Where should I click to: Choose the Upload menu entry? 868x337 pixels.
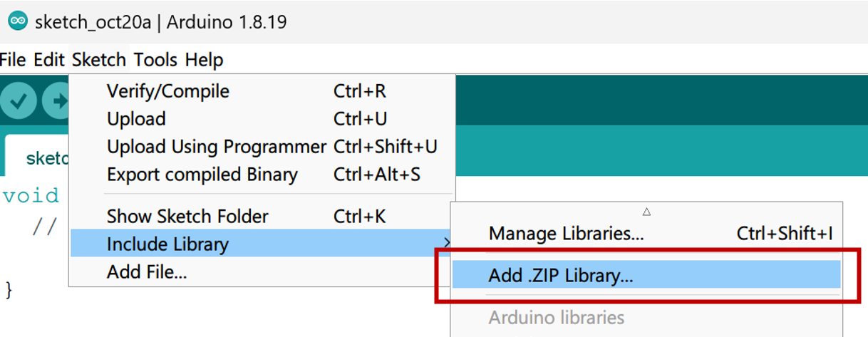[136, 119]
